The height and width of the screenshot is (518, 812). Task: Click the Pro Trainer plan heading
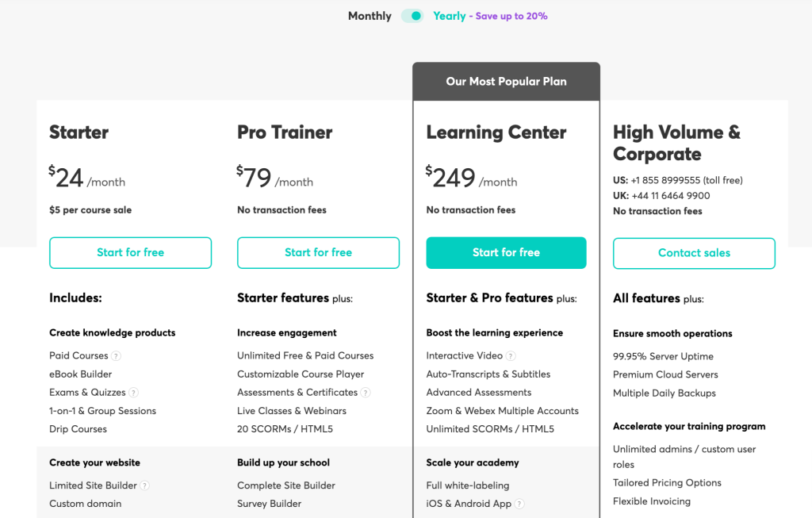[x=285, y=132]
